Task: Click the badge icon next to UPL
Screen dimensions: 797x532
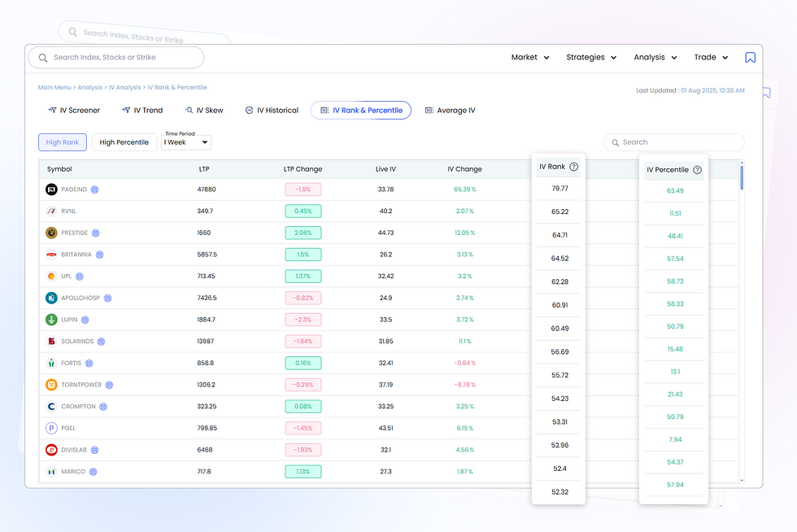Action: click(x=80, y=277)
